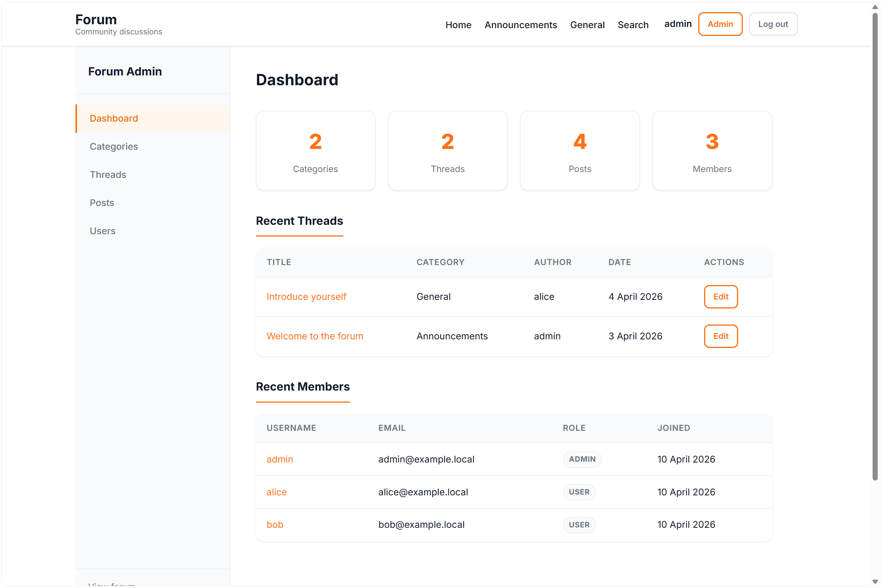882x588 pixels.
Task: Open the Threads admin section
Action: pyautogui.click(x=108, y=174)
